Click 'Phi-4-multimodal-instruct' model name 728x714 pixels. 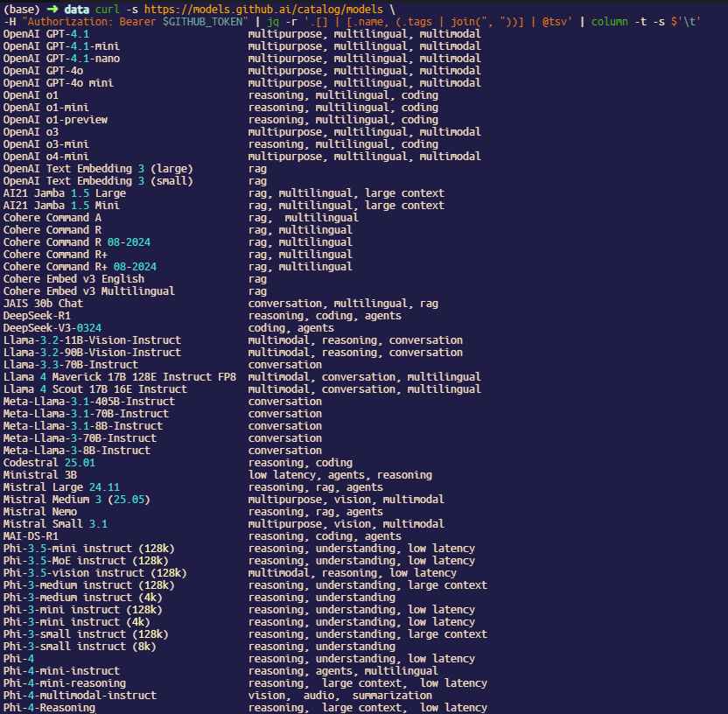tap(80, 696)
